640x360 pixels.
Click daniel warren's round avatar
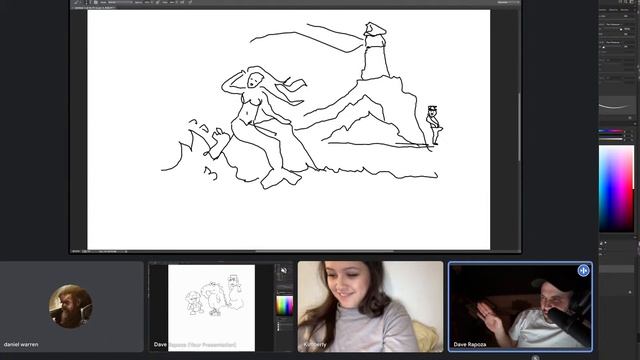coord(71,307)
